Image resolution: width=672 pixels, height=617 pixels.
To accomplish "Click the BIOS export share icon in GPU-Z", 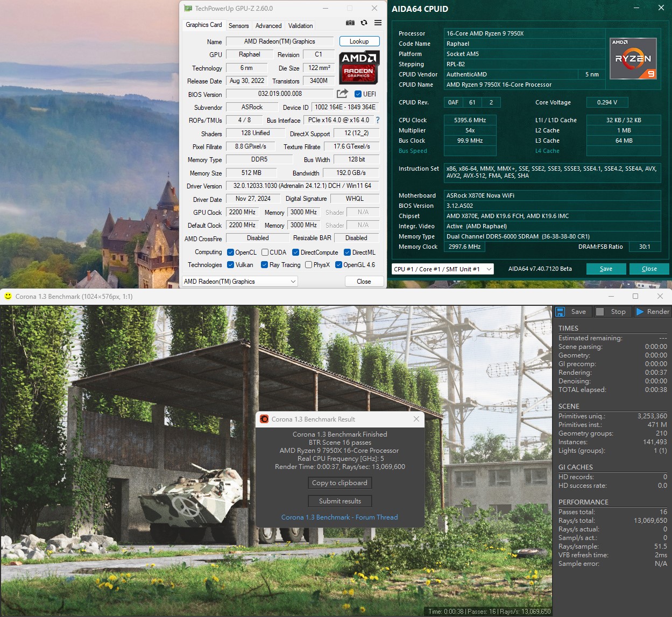I will [342, 94].
